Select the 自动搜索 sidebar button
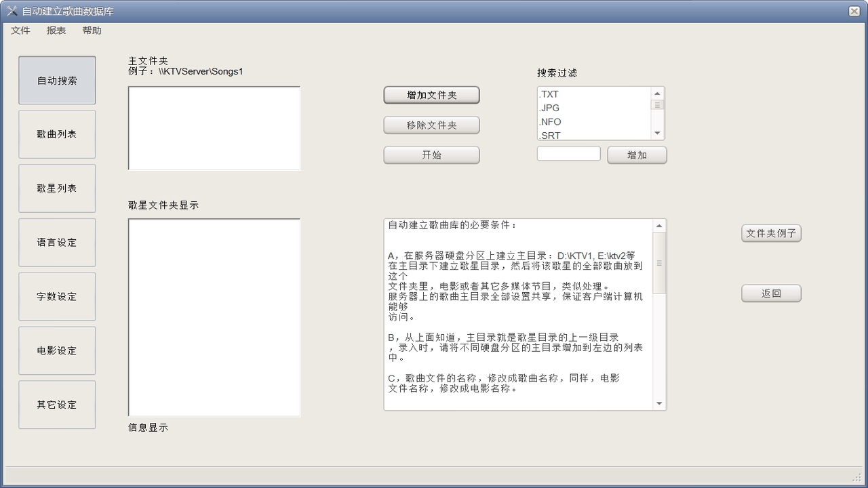 coord(57,81)
